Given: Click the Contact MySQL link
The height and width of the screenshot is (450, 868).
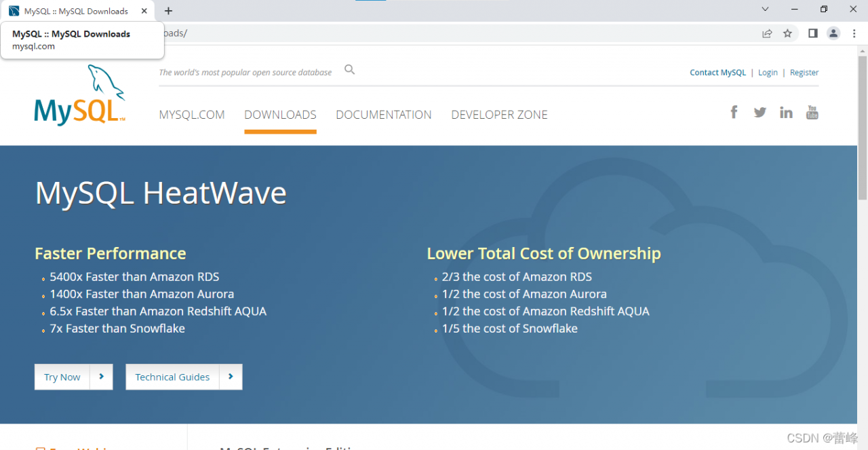Looking at the screenshot, I should click(717, 73).
